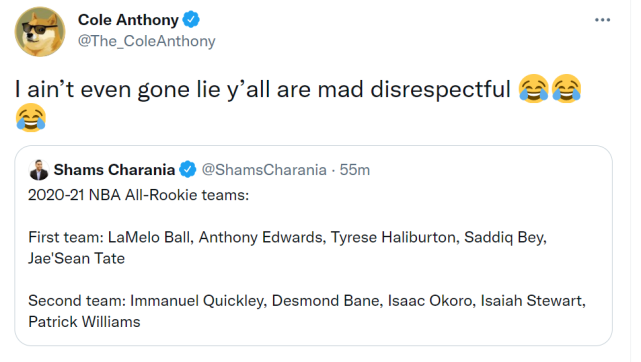Click the 'Jae'Sean Tate' text line
Image resolution: width=641 pixels, height=362 pixels.
76,259
